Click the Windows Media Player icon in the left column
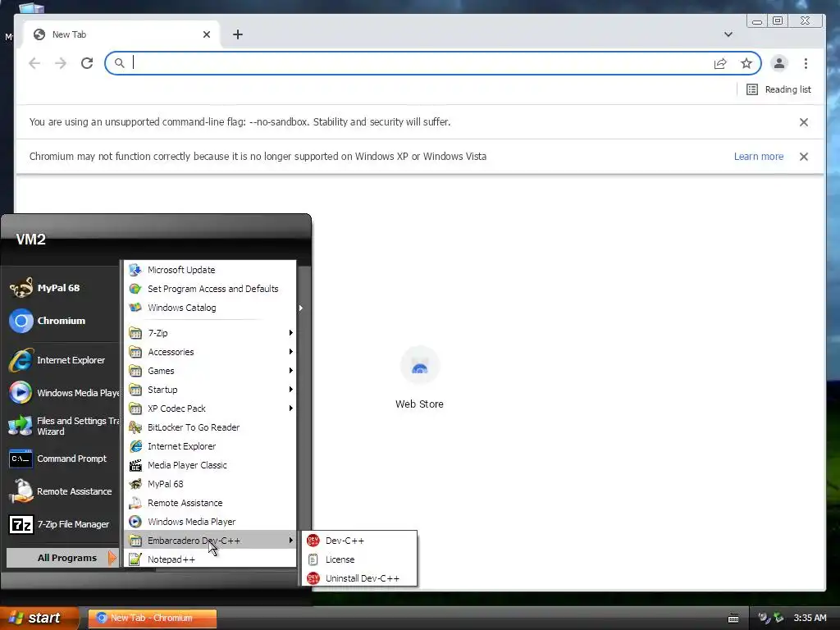This screenshot has width=840, height=630. [21, 393]
